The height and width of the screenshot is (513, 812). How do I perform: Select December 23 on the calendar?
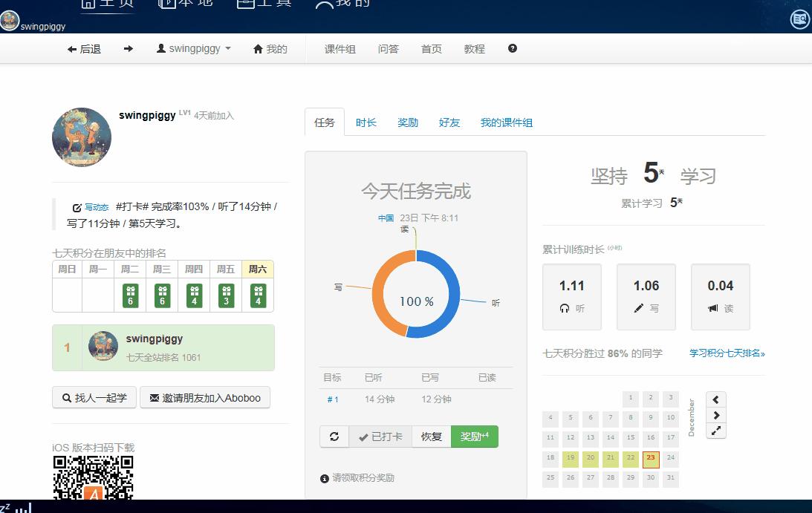tap(651, 459)
